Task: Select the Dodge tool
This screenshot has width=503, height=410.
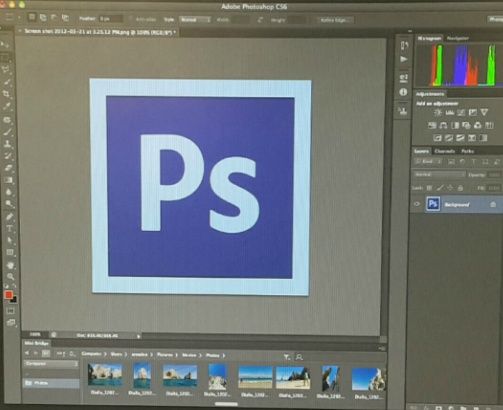Action: pyautogui.click(x=9, y=204)
